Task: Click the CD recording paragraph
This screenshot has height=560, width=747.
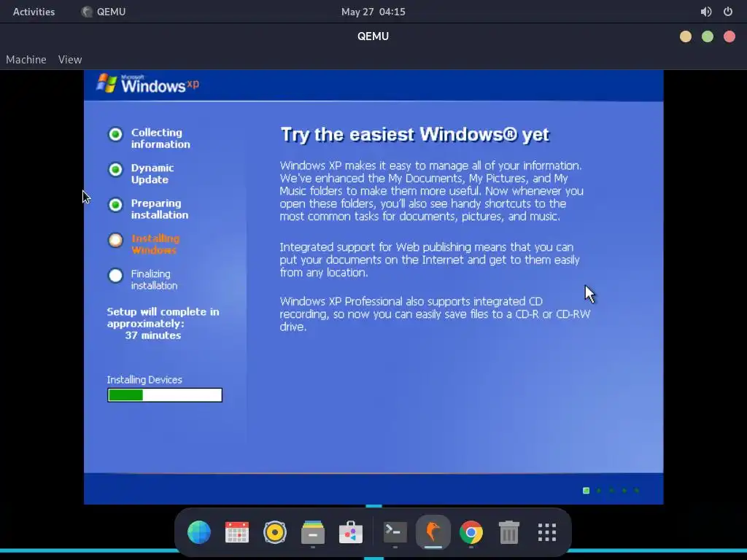Action: [435, 314]
